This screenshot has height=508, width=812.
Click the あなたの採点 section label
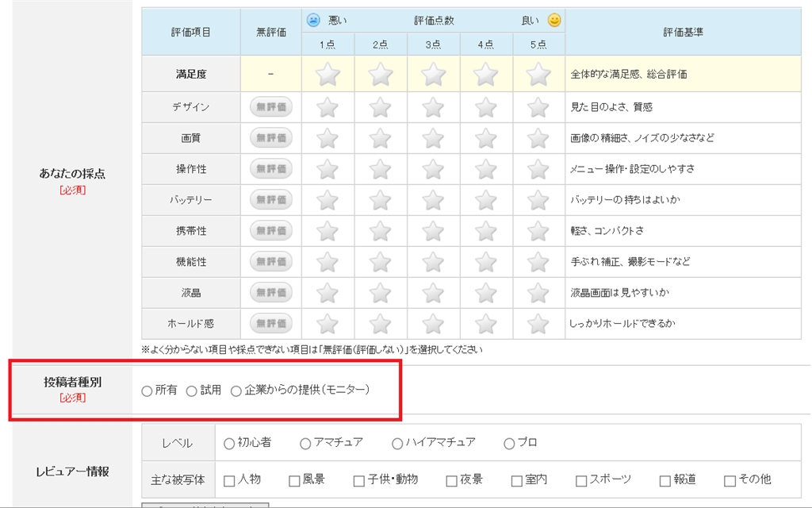click(x=72, y=174)
